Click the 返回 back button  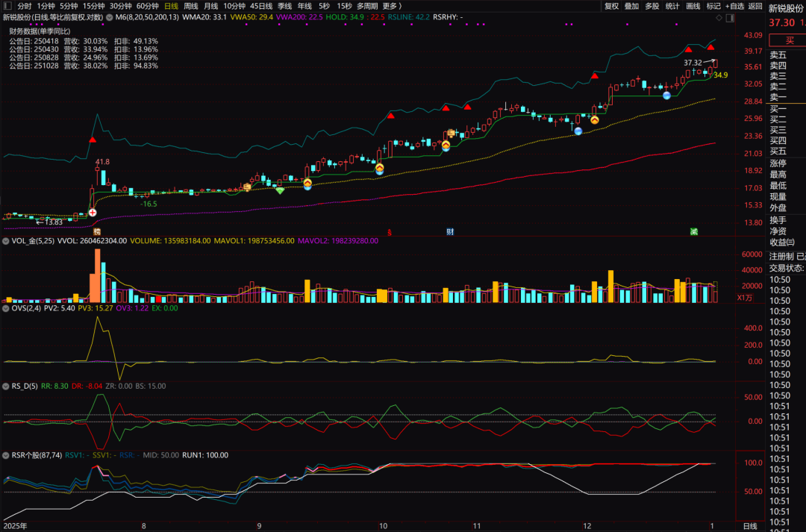coord(755,6)
